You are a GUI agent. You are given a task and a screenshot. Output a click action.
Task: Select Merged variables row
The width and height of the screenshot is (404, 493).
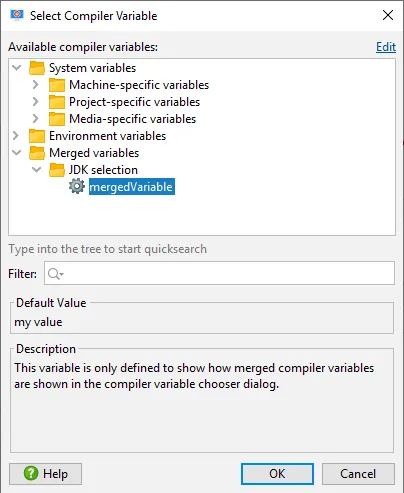point(94,153)
